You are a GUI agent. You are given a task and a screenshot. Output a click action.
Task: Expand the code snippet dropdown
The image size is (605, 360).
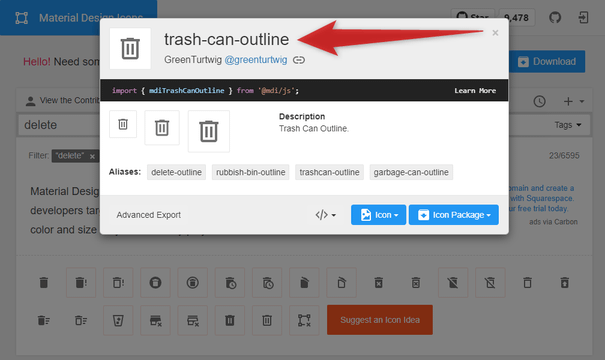(x=325, y=215)
